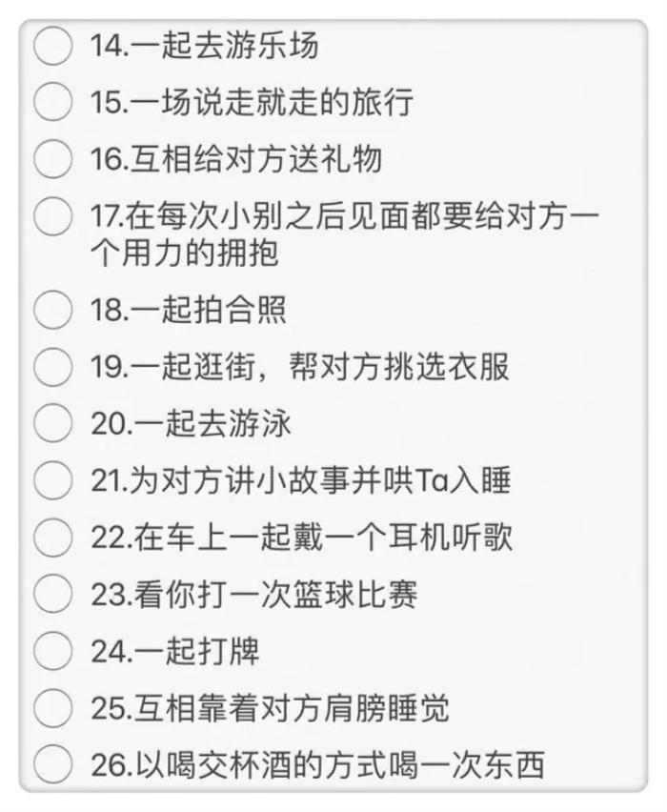The image size is (667, 812).
Task: Click the text 20.一起去游泳
Action: coord(191,423)
